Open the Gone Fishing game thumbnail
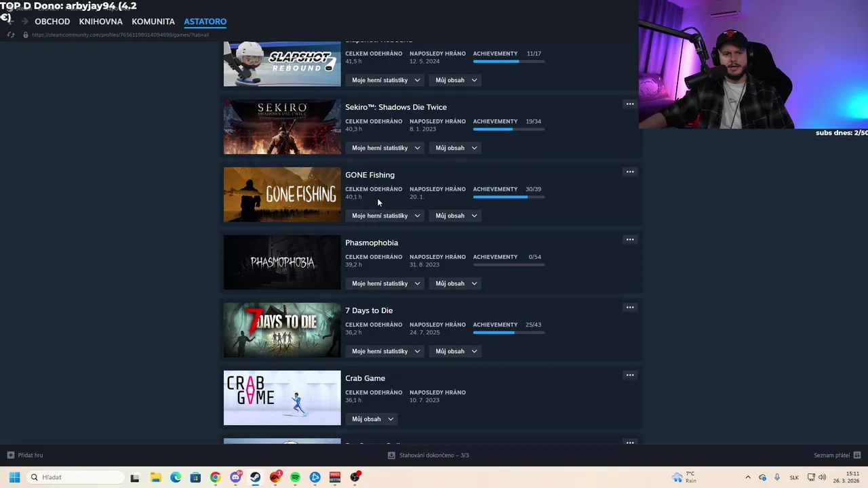This screenshot has height=488, width=868. [x=282, y=195]
